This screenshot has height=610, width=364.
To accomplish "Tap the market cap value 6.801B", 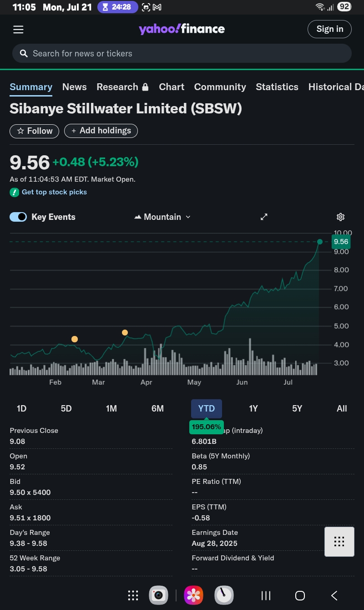I will pos(204,442).
